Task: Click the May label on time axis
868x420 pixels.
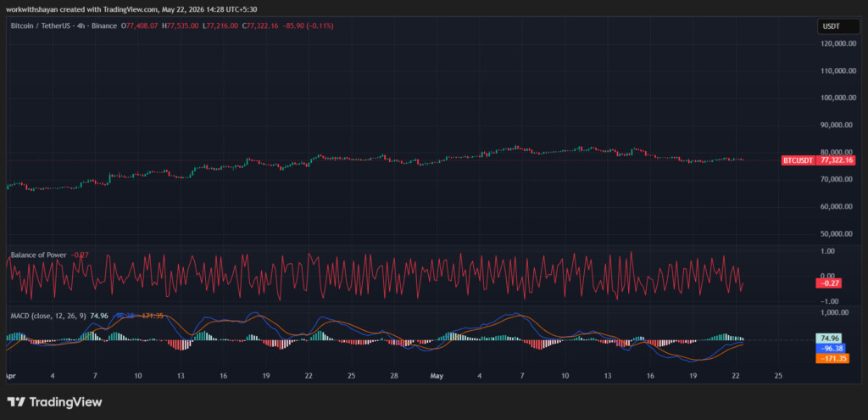Action: (x=437, y=376)
